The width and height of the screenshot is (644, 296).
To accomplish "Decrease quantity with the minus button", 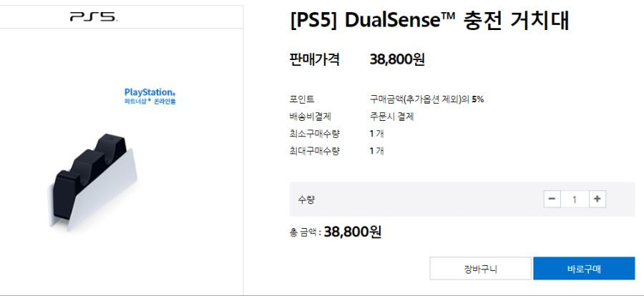I will click(x=552, y=199).
